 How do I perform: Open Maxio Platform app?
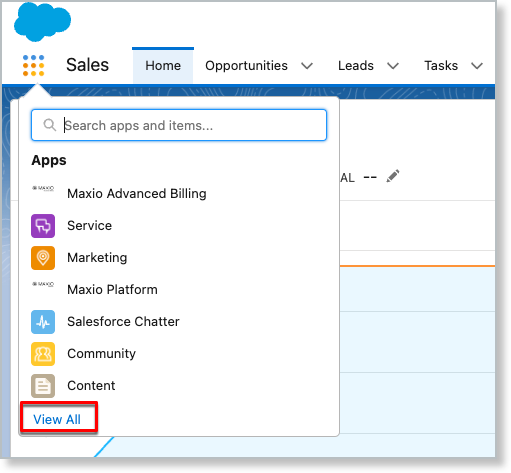coord(112,290)
